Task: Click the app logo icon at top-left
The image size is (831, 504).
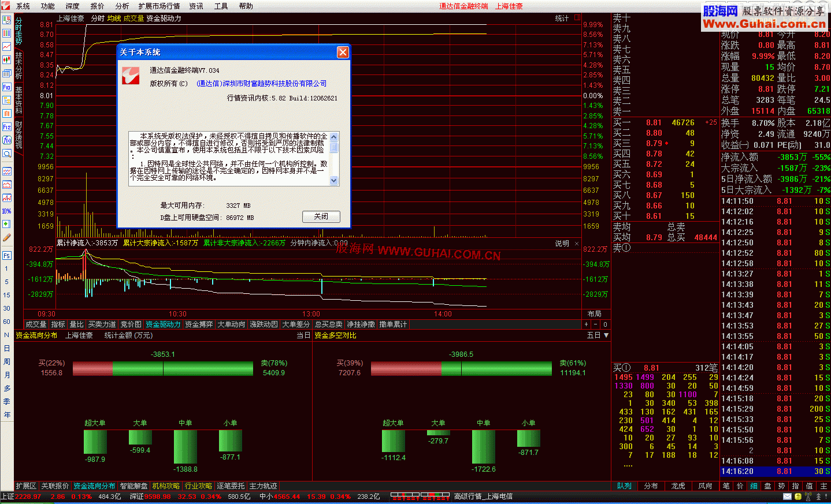Action: point(6,6)
